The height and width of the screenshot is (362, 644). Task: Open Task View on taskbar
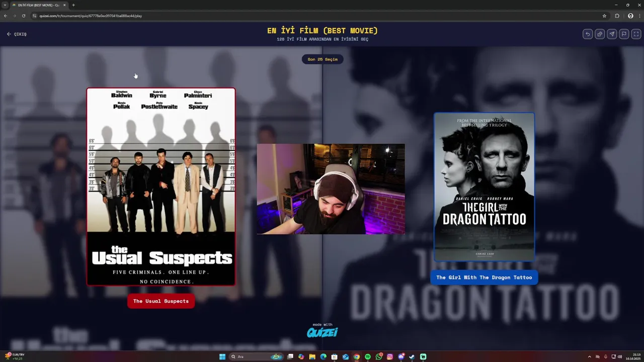click(x=290, y=357)
